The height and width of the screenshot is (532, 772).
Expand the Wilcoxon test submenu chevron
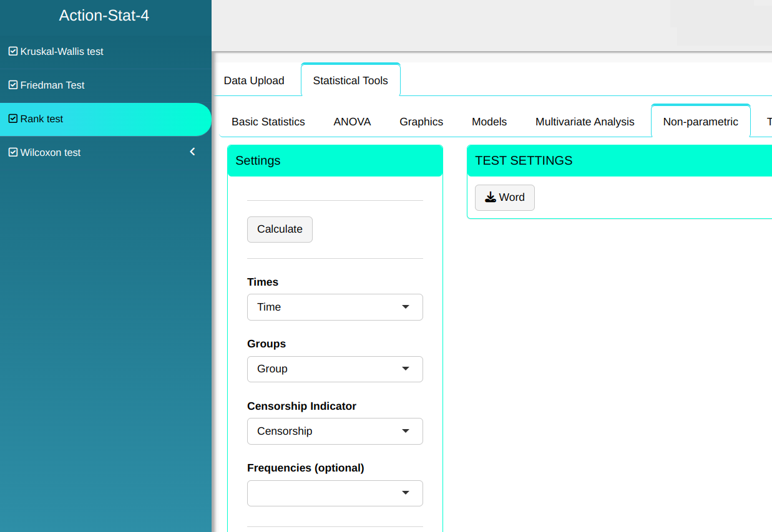click(x=192, y=152)
